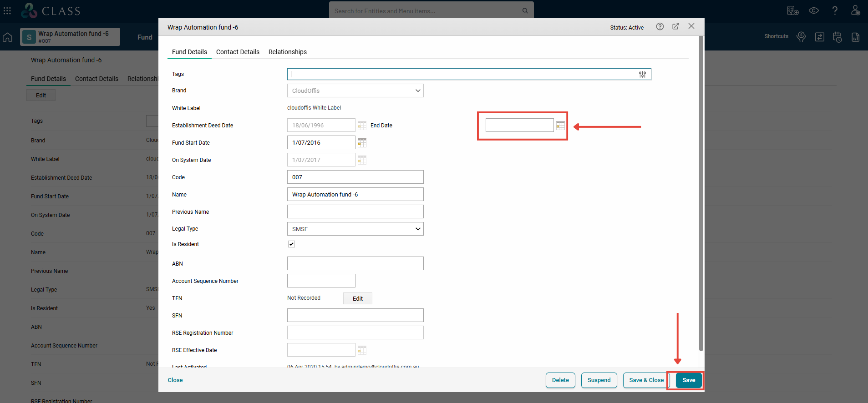868x403 pixels.
Task: Click the user account icon
Action: (x=855, y=10)
